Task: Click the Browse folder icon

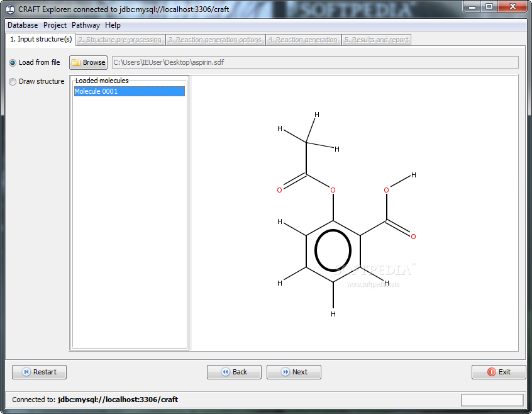Action: [76, 63]
